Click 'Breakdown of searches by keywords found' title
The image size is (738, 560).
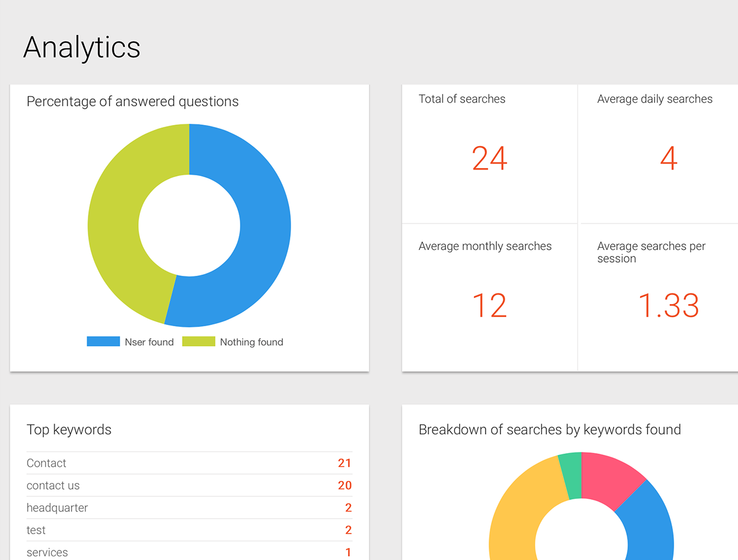[550, 430]
